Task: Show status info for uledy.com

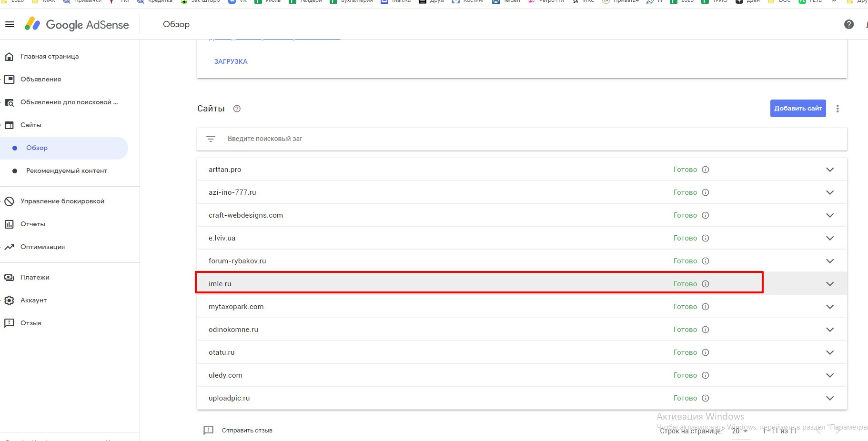Action: click(x=706, y=375)
